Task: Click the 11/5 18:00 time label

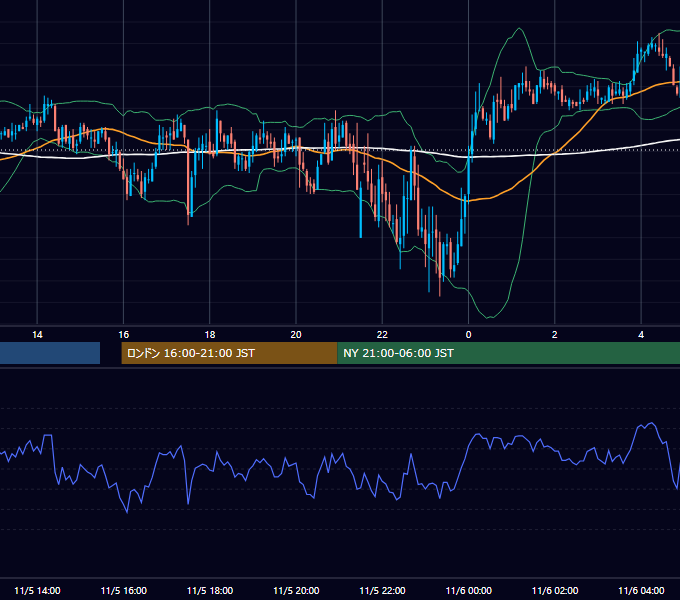Action: (x=210, y=590)
